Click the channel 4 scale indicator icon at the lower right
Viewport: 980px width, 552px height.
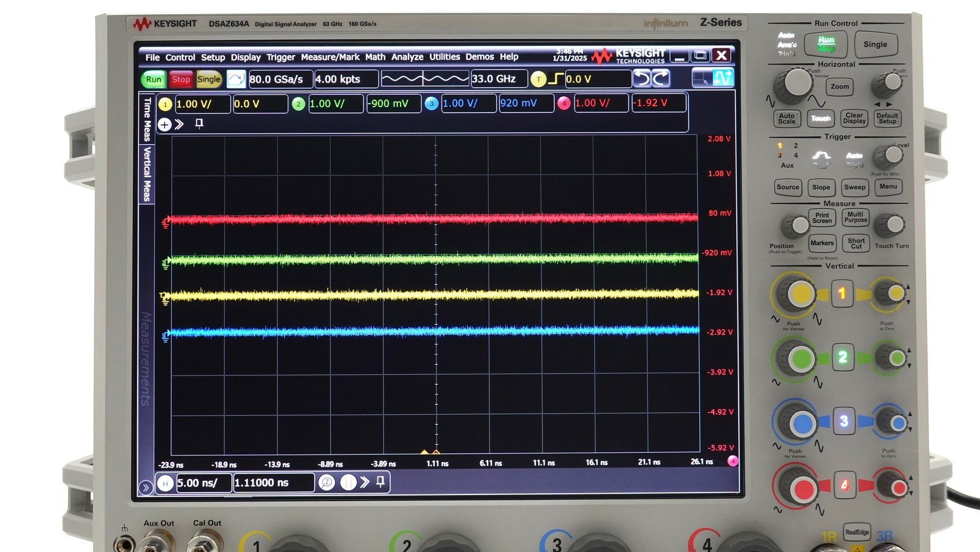pos(732,461)
